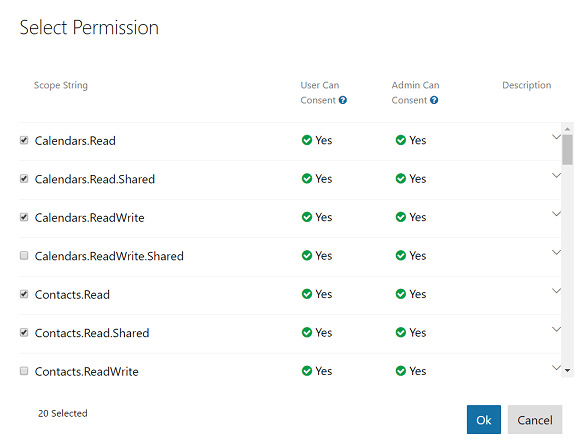
Task: Click Contacts.Read admin consent check icon
Action: point(401,294)
